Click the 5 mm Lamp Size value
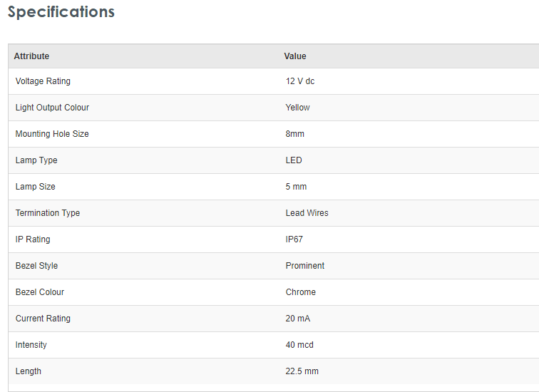Image resolution: width=539 pixels, height=392 pixels. [297, 187]
